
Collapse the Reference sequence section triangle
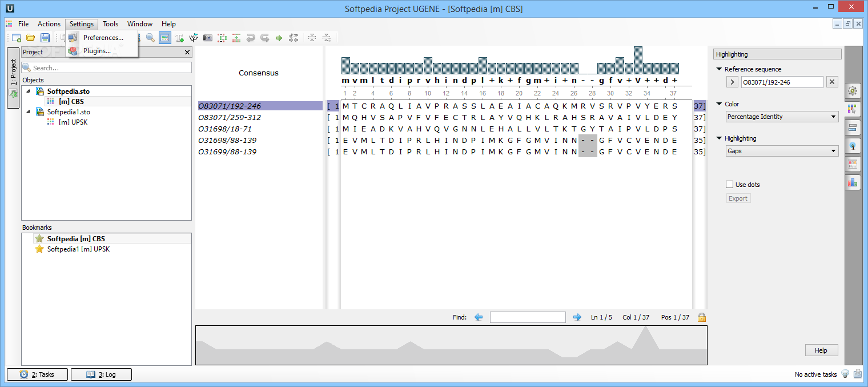[x=719, y=69]
